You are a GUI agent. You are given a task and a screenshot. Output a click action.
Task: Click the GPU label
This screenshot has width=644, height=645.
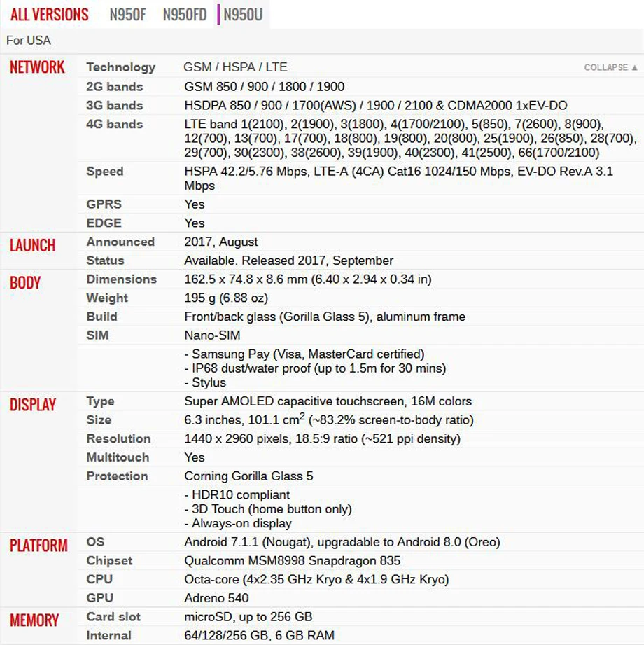click(100, 598)
